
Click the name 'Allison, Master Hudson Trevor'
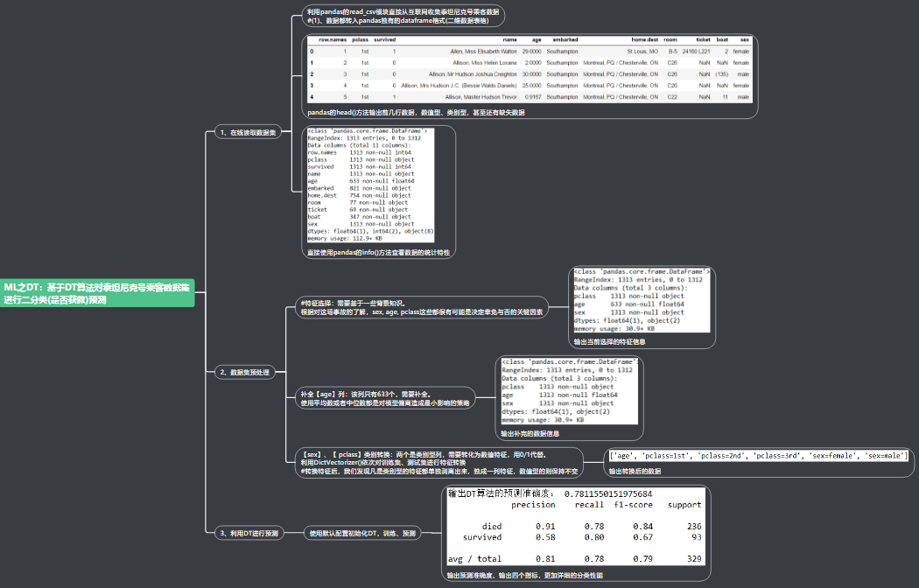pyautogui.click(x=481, y=97)
